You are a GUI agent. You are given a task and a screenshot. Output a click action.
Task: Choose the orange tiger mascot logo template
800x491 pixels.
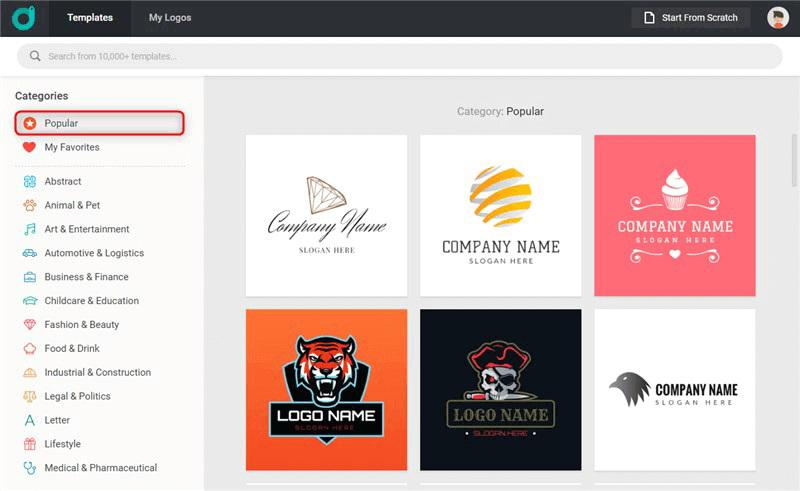[326, 389]
